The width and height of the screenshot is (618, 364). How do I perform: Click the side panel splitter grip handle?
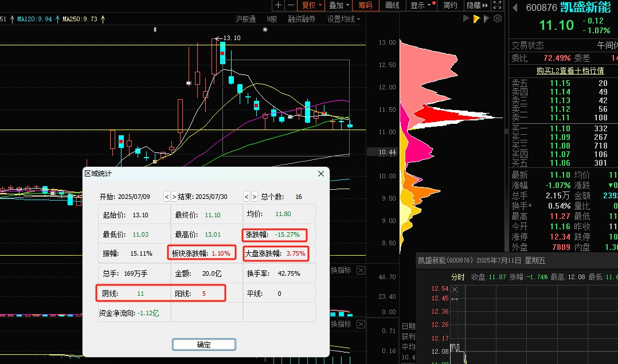click(x=506, y=131)
